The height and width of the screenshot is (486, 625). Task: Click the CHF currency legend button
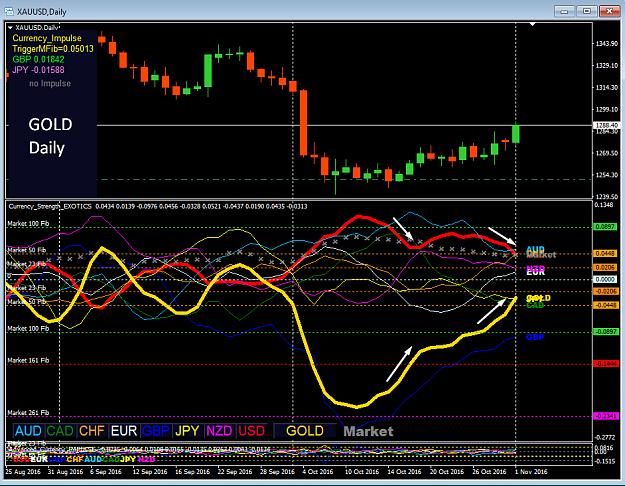tap(92, 431)
